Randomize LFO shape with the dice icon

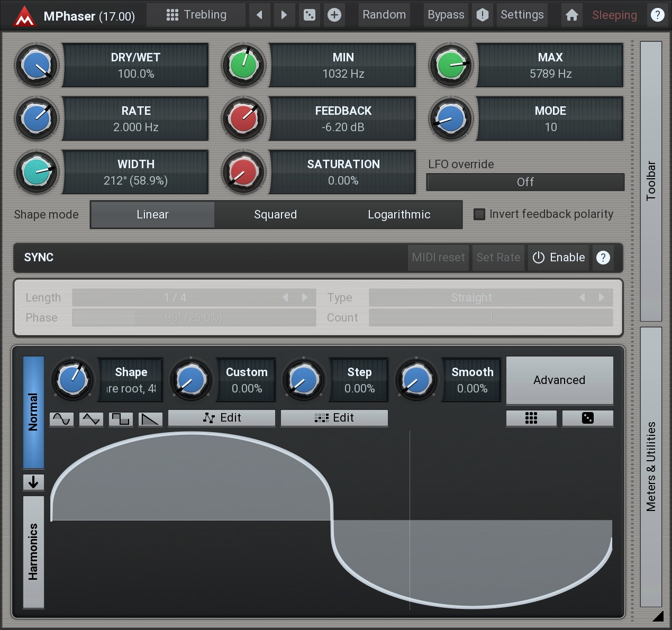[587, 418]
